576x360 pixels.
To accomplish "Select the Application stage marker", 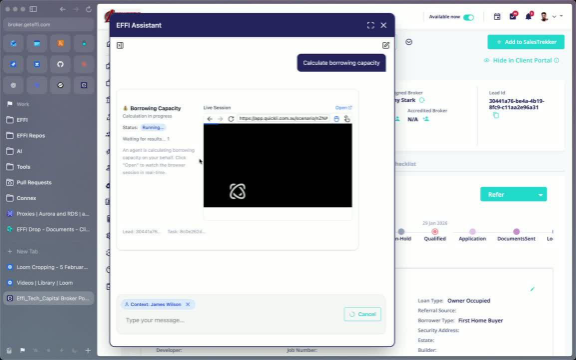I will coord(472,232).
